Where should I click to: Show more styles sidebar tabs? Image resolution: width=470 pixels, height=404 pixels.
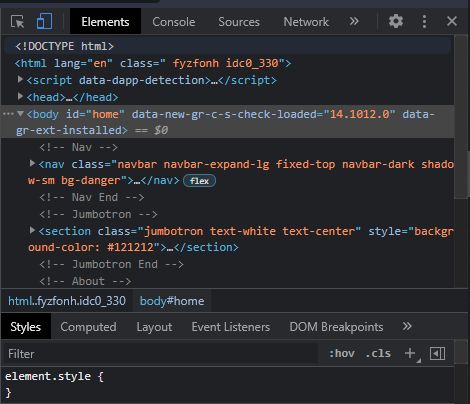pos(407,326)
